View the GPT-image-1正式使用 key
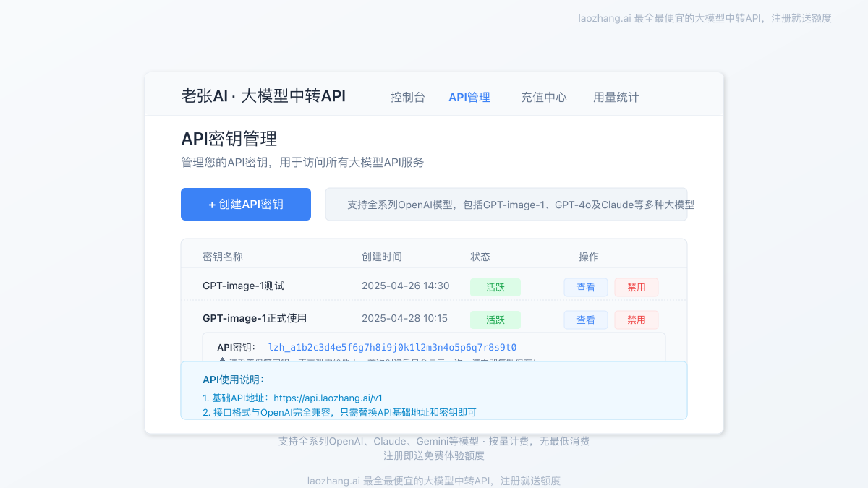Screen dimensions: 868x488 click(586, 320)
